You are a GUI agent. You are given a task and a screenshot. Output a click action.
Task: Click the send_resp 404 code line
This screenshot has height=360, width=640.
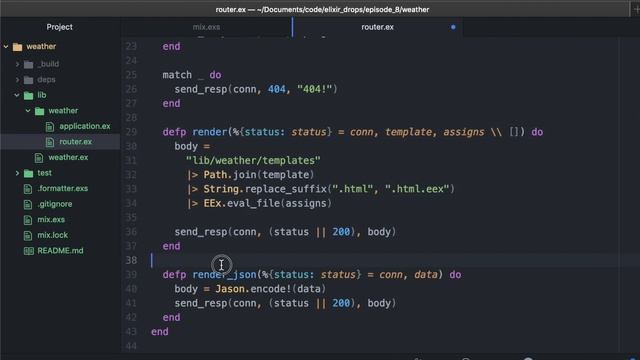(256, 89)
